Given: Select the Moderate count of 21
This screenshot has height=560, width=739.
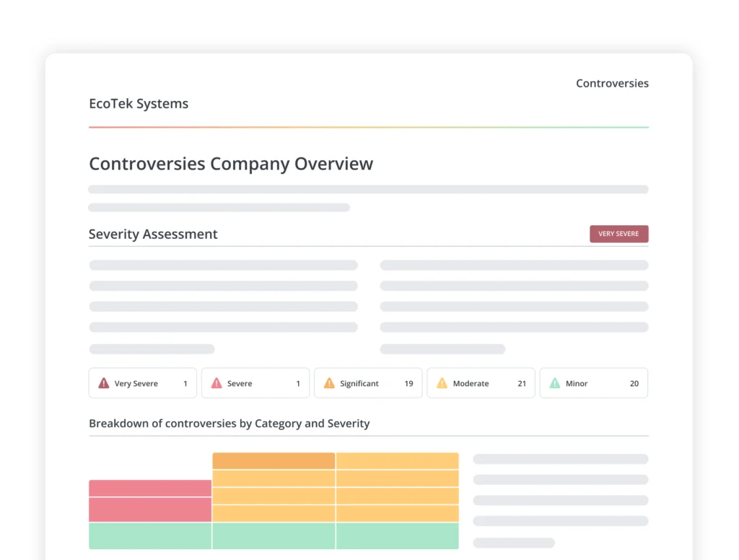Looking at the screenshot, I should click(522, 384).
